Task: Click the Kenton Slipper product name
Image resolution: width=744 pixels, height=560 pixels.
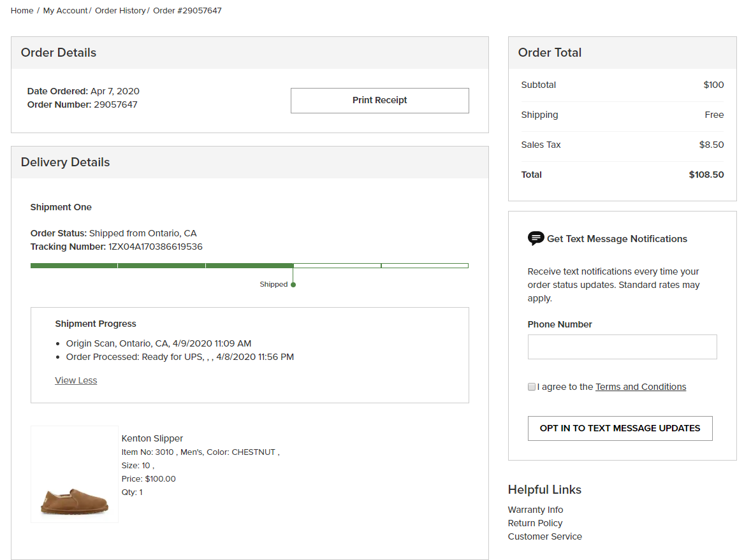Action: click(152, 438)
